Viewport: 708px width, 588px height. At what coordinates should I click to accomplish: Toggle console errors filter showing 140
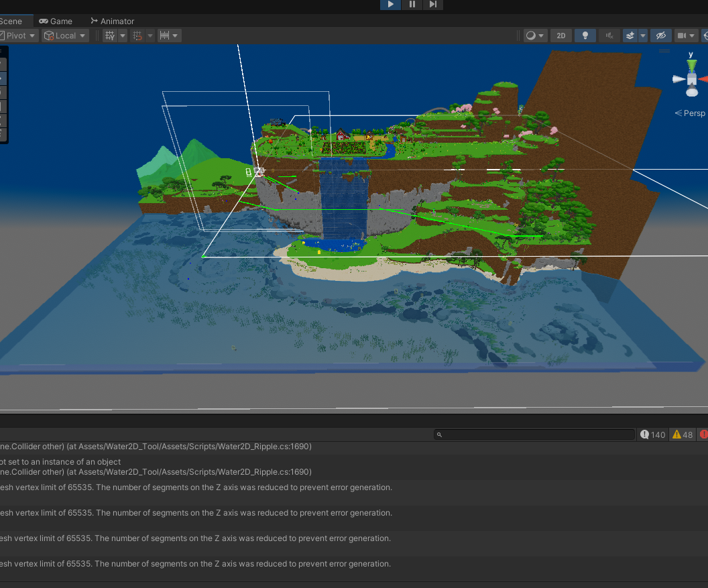pyautogui.click(x=652, y=434)
